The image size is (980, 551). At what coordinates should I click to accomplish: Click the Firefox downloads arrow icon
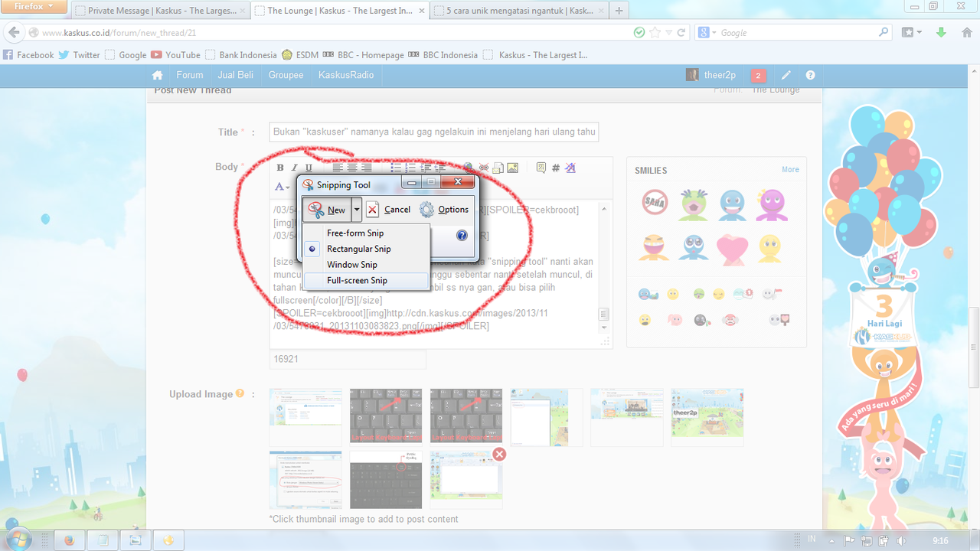pos(941,33)
